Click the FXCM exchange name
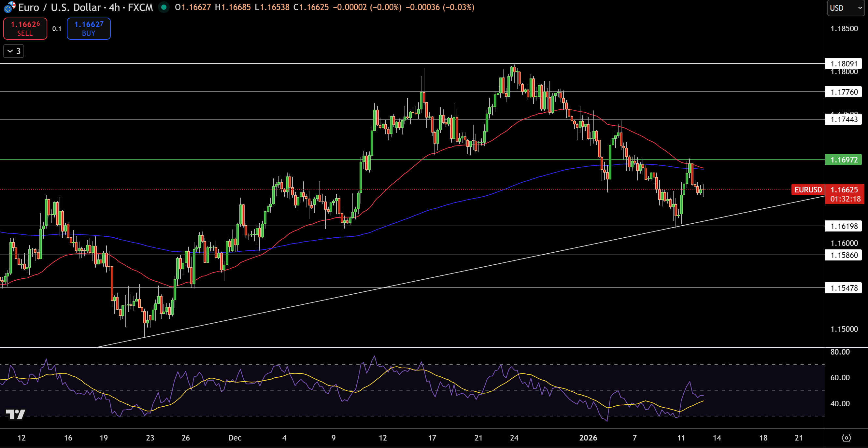The image size is (868, 448). pyautogui.click(x=140, y=7)
